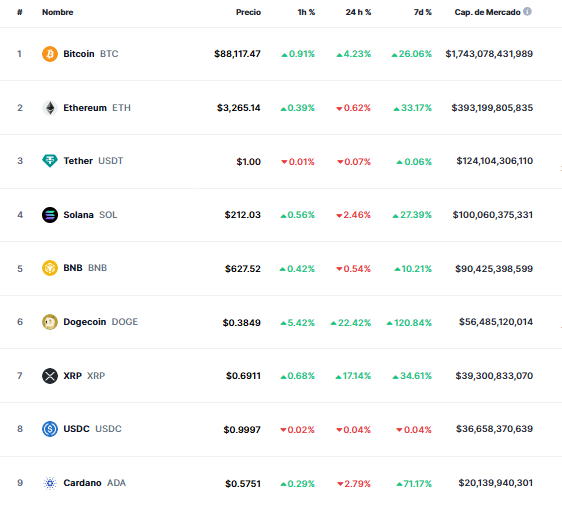Click the Dogecoin logo icon

[50, 322]
